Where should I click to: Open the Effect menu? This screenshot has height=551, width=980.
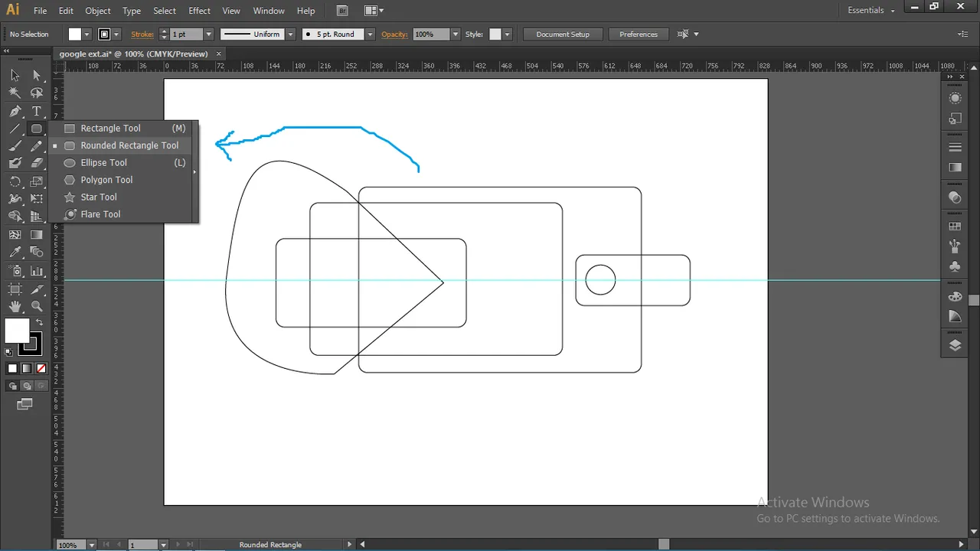199,11
